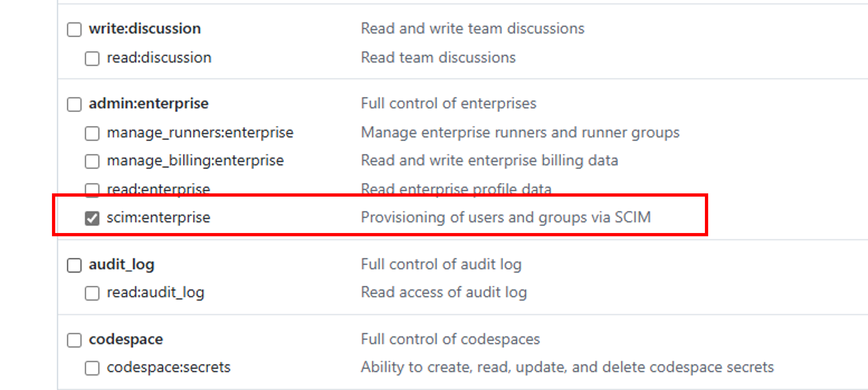This screenshot has width=868, height=390.
Task: Click the audit_log label text
Action: 121,265
